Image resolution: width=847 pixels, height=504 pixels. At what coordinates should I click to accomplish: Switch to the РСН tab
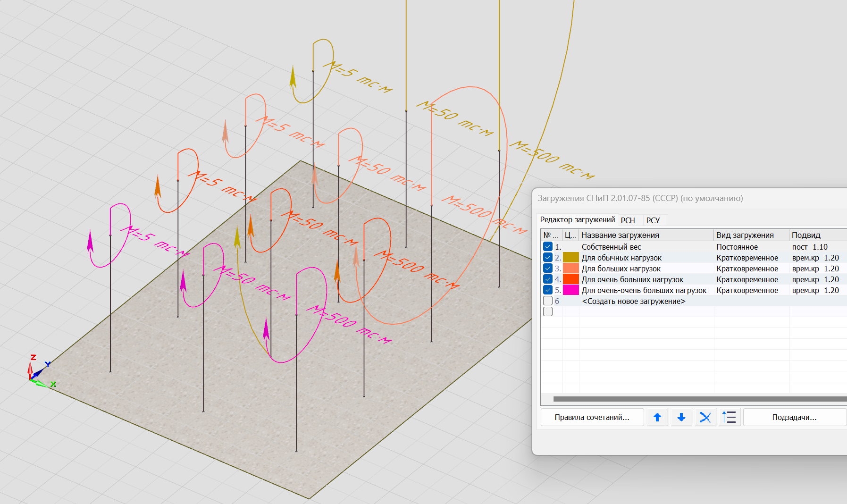tap(628, 220)
